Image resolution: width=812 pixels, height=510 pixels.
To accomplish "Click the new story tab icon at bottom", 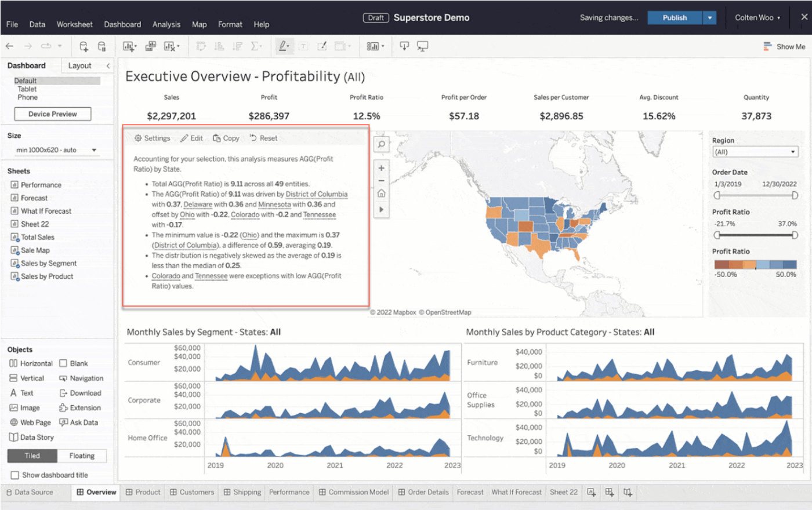I will pyautogui.click(x=628, y=492).
